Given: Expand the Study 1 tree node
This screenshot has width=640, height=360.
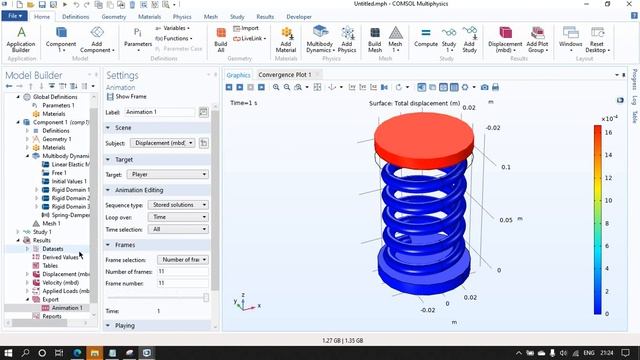Looking at the screenshot, I should 18,232.
